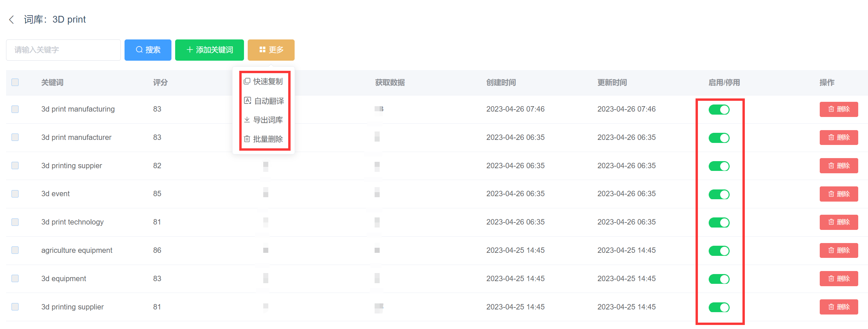Disable the 3d printing suppier toggle
The width and height of the screenshot is (868, 329).
point(719,166)
